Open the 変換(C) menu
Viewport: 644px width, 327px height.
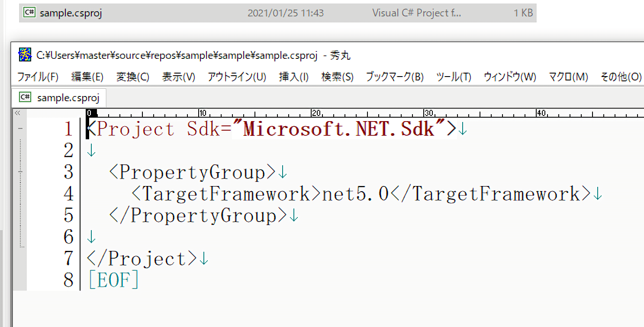coord(132,77)
